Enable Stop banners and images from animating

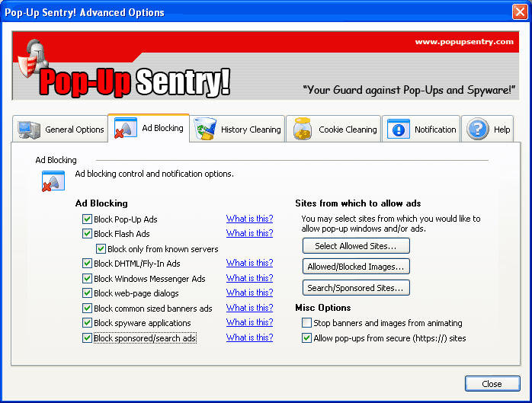coord(306,323)
